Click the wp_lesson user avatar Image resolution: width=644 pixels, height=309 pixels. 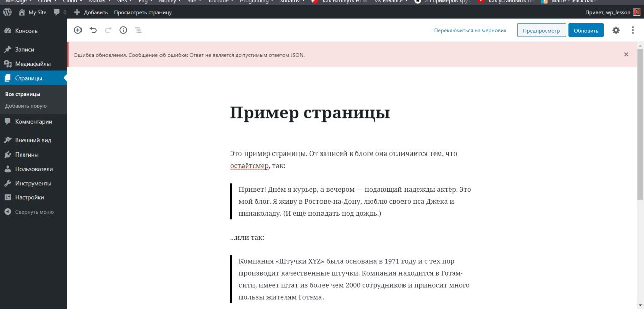coord(636,12)
